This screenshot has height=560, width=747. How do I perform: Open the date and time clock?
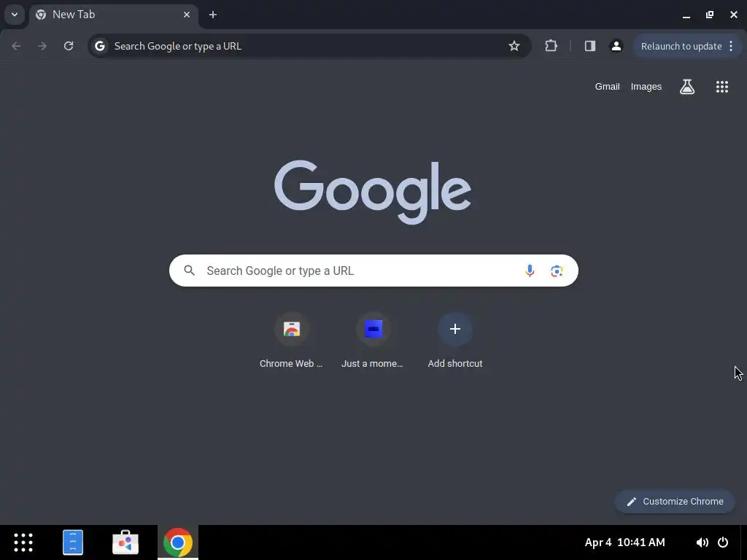click(x=624, y=542)
